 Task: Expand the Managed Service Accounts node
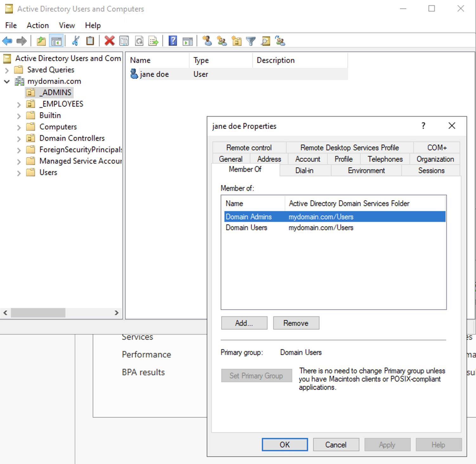19,161
